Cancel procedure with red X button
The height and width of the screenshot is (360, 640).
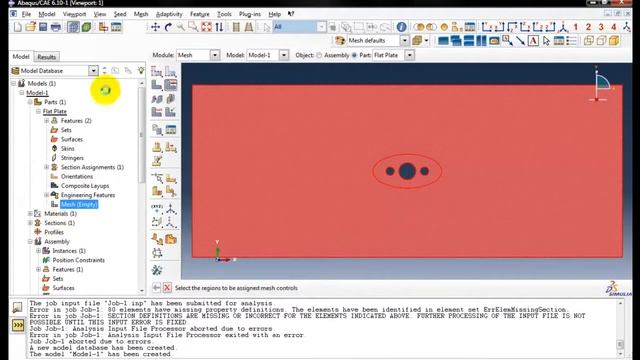click(x=167, y=288)
